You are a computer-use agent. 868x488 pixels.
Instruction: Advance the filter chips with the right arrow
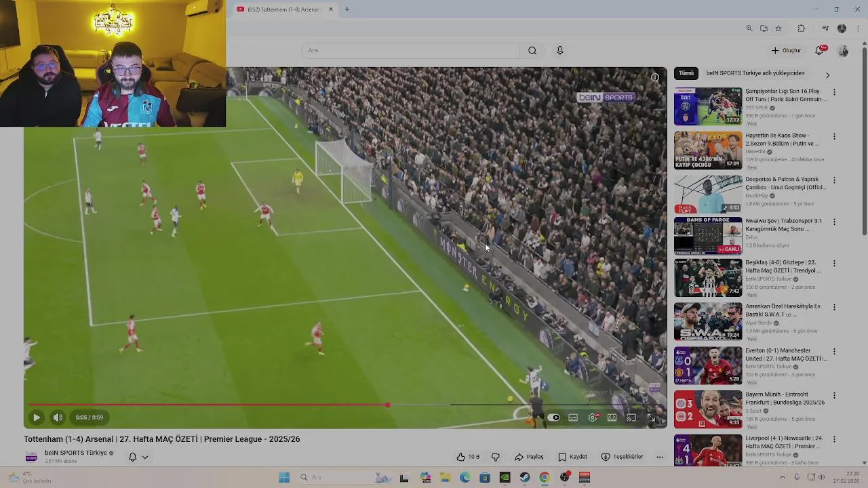tap(827, 75)
